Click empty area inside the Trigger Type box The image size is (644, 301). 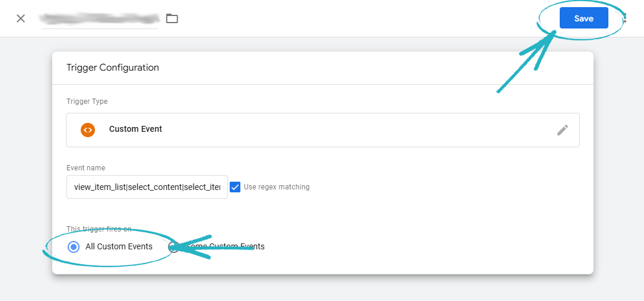356,130
